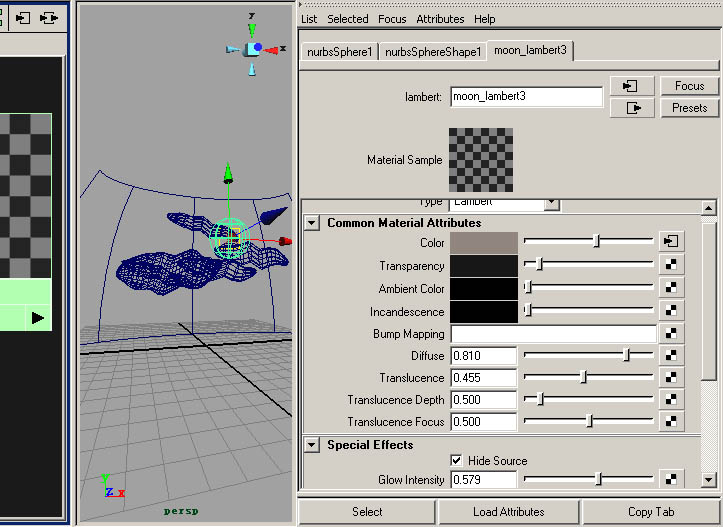
Task: Open the Ambient Color swatch
Action: pos(484,289)
